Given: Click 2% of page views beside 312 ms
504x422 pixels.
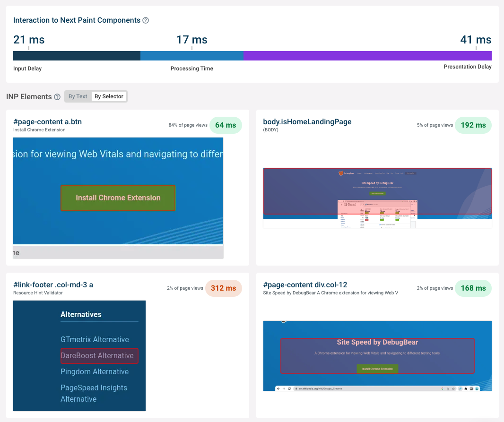Looking at the screenshot, I should coord(185,288).
